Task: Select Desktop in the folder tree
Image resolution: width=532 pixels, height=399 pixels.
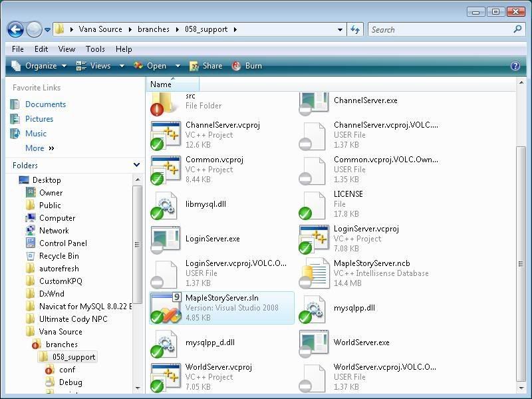Action: (47, 180)
